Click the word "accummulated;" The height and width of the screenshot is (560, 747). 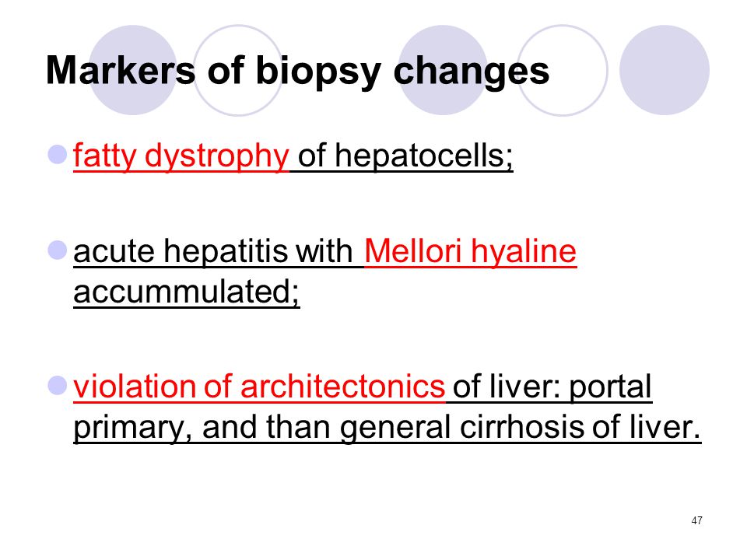(186, 292)
